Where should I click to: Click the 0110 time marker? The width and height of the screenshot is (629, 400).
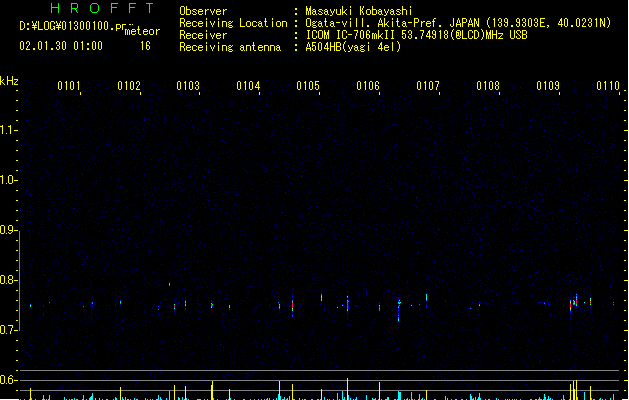coord(608,86)
